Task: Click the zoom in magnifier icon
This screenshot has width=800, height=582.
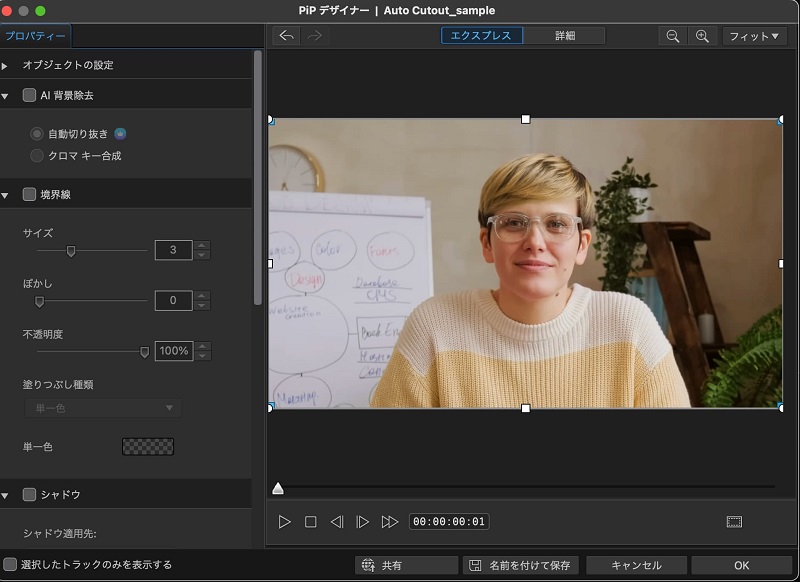Action: pyautogui.click(x=703, y=35)
